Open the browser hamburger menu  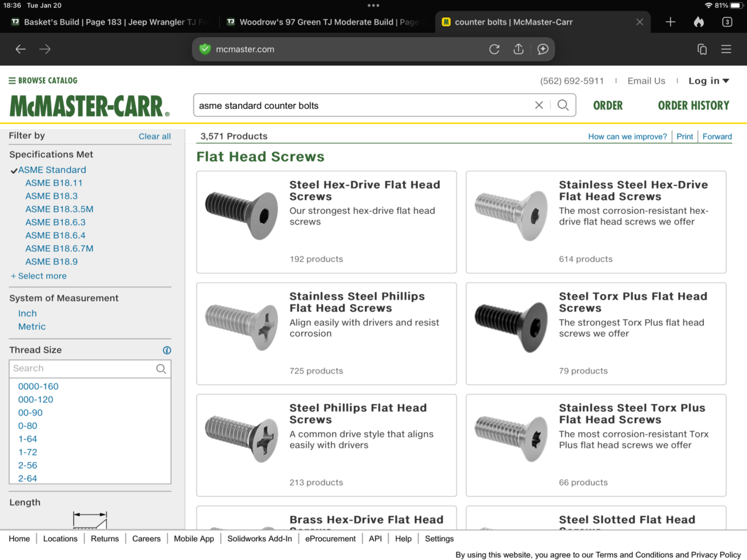click(x=726, y=49)
